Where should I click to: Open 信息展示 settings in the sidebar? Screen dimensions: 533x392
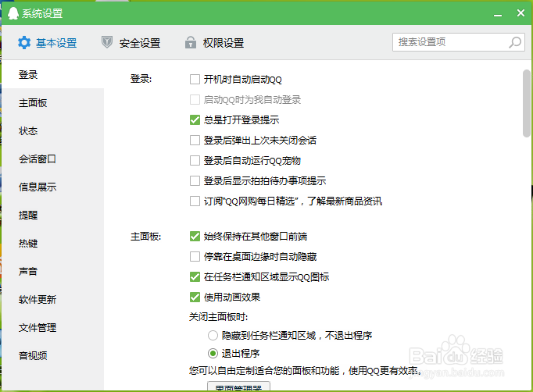point(53,187)
